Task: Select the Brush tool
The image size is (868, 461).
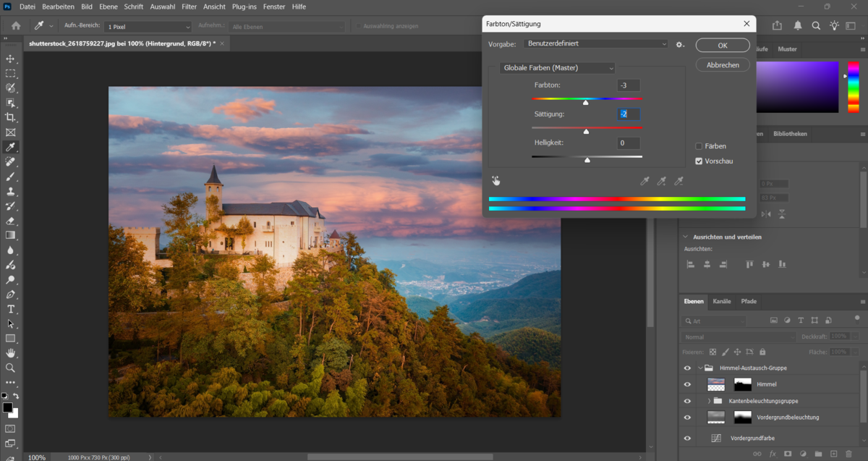Action: coord(11,177)
